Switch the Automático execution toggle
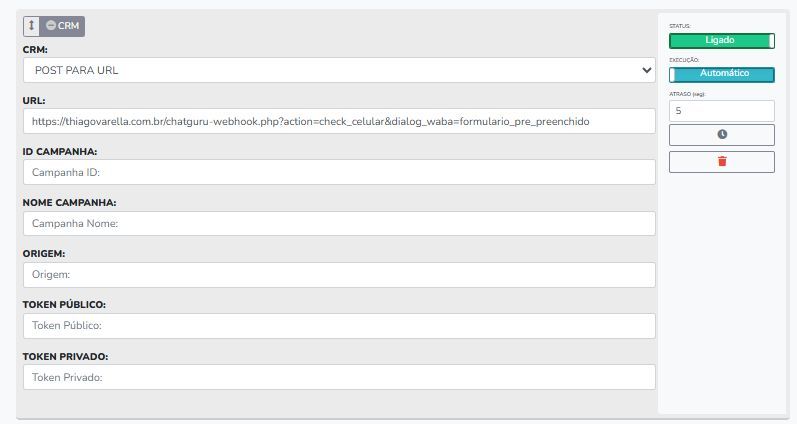This screenshot has height=424, width=797. coord(722,74)
